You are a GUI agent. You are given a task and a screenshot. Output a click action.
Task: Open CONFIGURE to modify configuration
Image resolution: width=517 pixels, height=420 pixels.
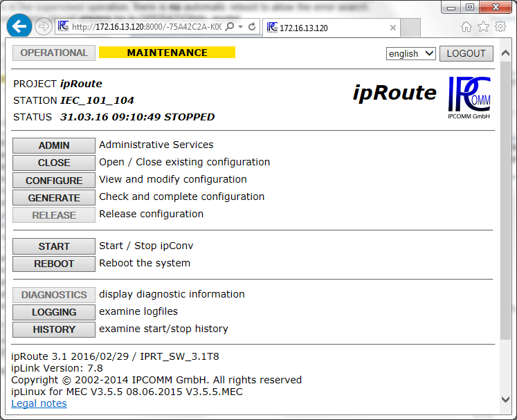(54, 181)
